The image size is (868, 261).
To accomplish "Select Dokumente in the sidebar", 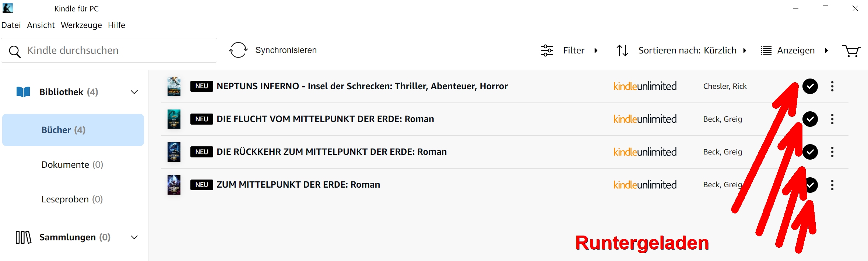I will point(72,164).
